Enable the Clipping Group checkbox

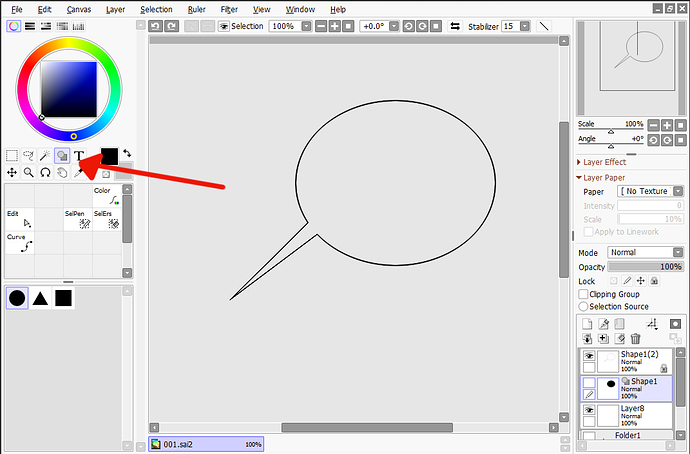point(584,295)
